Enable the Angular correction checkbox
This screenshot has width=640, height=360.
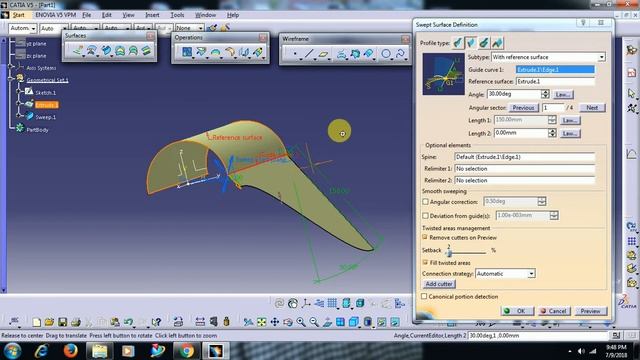click(x=425, y=202)
